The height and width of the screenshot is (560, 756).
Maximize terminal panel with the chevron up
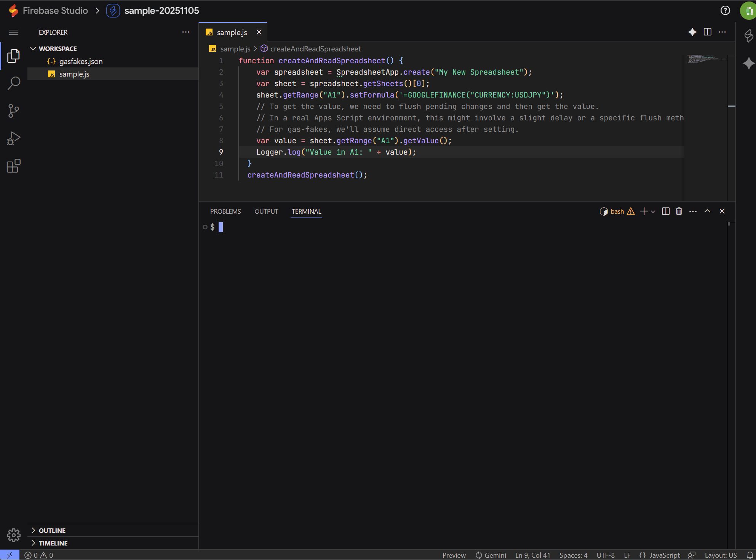707,211
